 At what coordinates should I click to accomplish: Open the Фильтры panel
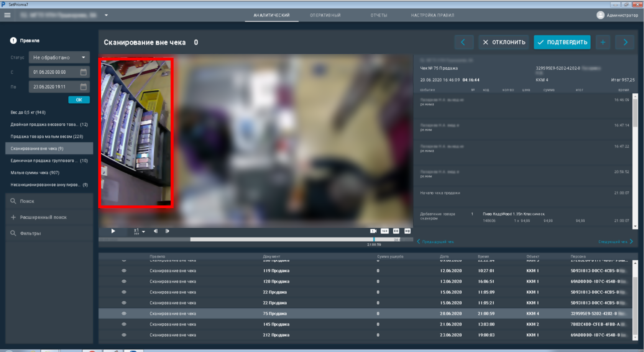pyautogui.click(x=49, y=233)
